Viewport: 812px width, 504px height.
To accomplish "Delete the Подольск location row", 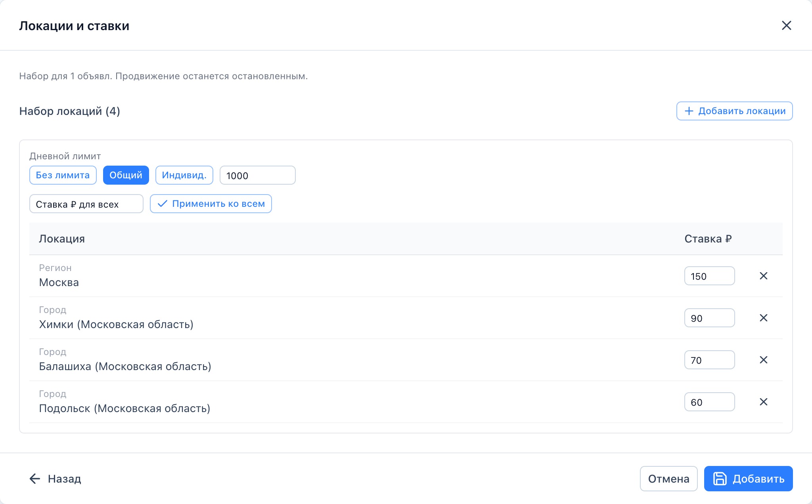I will [x=763, y=402].
